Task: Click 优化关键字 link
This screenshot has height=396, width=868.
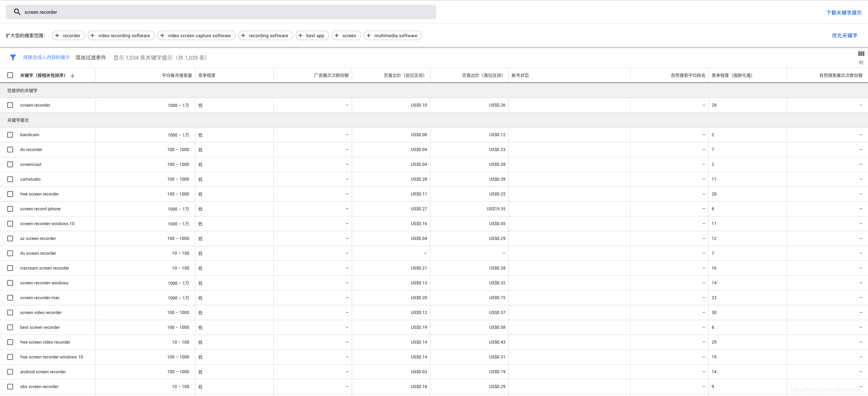Action: [x=844, y=35]
